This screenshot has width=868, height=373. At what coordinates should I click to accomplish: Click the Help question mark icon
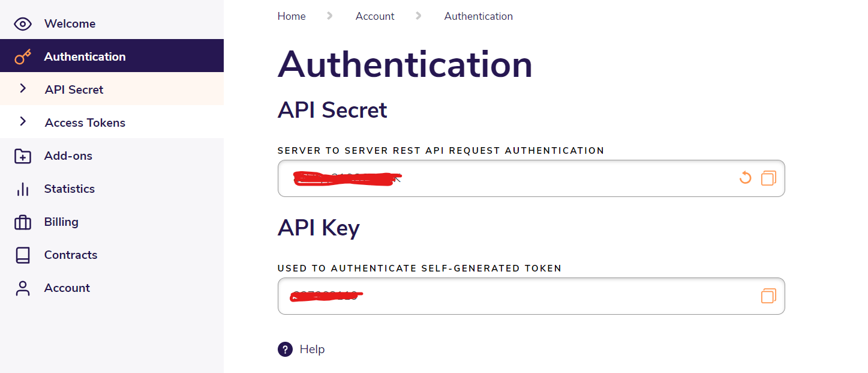coord(285,350)
